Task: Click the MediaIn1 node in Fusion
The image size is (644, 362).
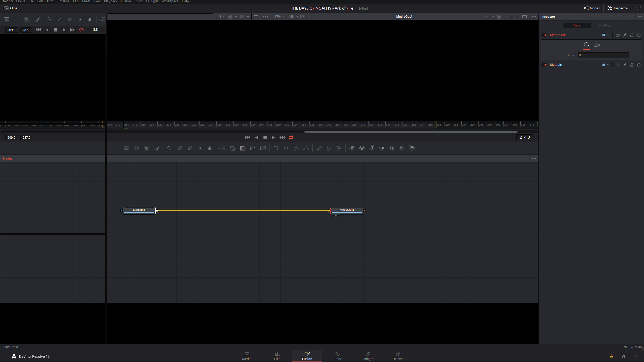Action: [139, 210]
